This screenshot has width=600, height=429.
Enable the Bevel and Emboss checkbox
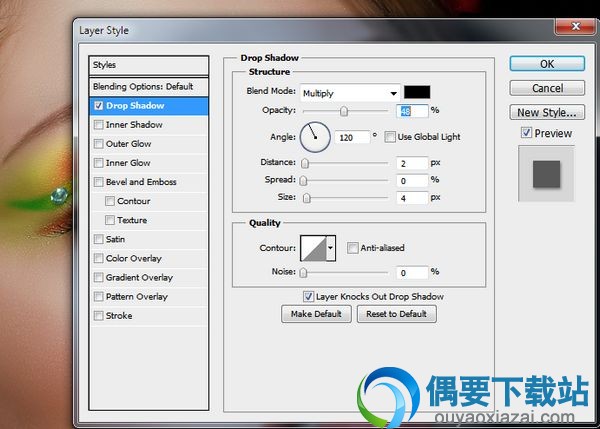[x=99, y=182]
